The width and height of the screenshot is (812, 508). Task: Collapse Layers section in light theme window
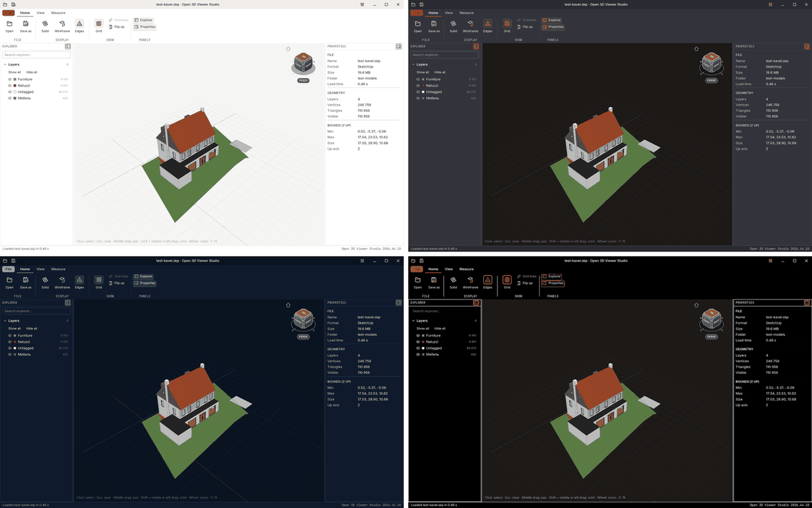(x=5, y=64)
